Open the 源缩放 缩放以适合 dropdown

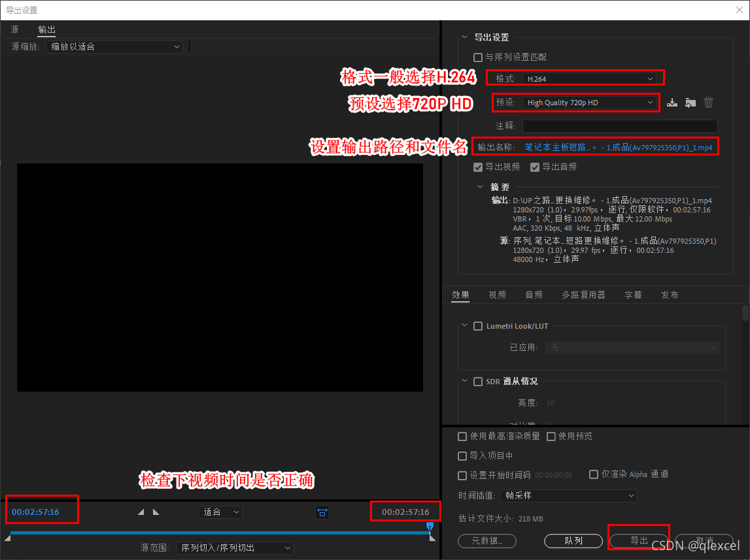pyautogui.click(x=114, y=47)
